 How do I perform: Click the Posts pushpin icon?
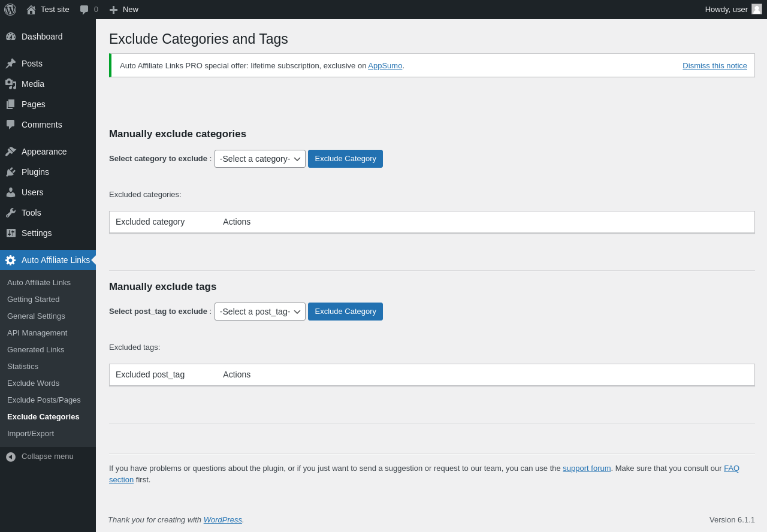[x=11, y=64]
